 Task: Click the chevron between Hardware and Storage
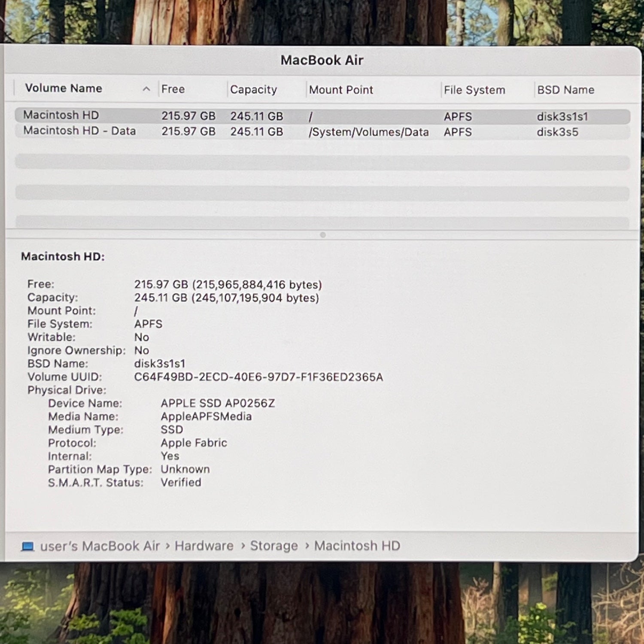[243, 546]
